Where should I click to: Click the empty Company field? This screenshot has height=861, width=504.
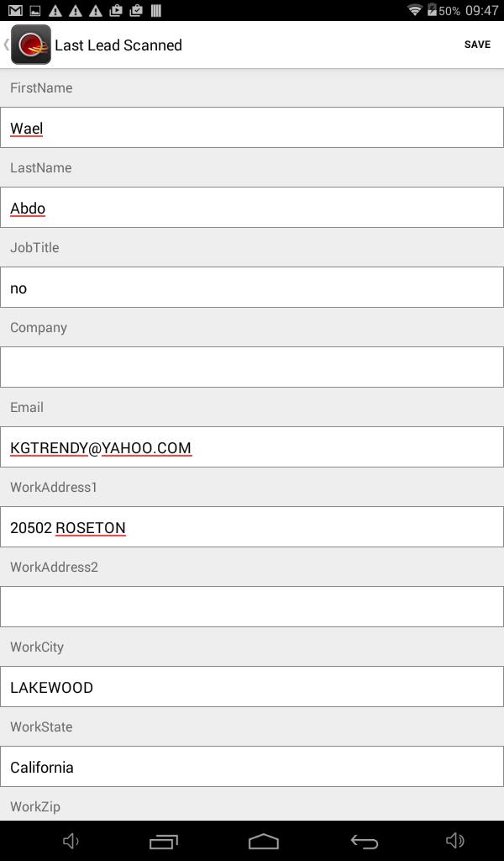click(252, 367)
